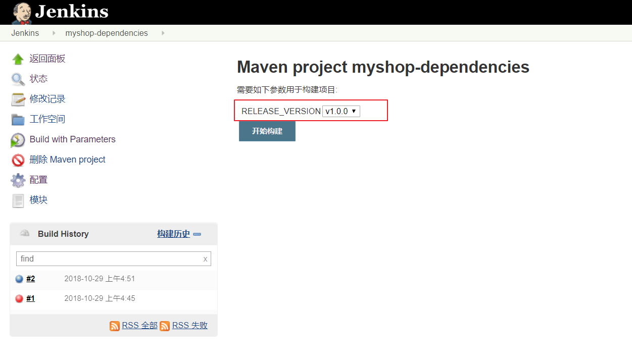Open Build with Parameters in sidebar

point(72,139)
